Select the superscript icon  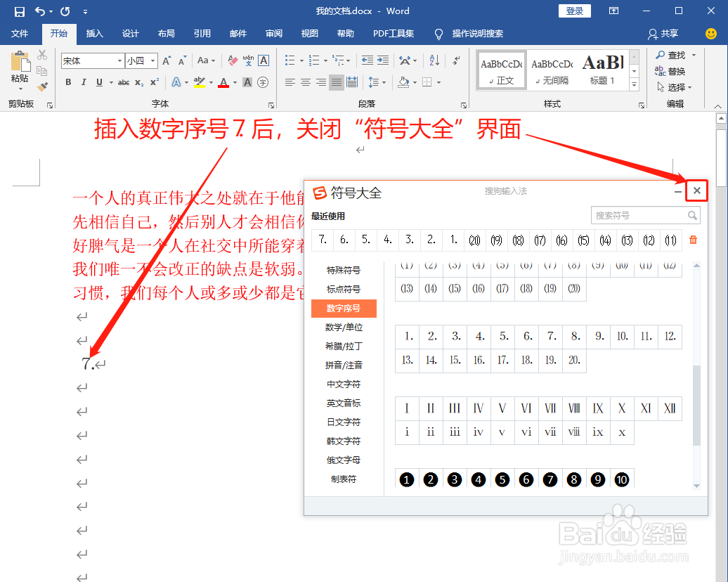tap(153, 82)
